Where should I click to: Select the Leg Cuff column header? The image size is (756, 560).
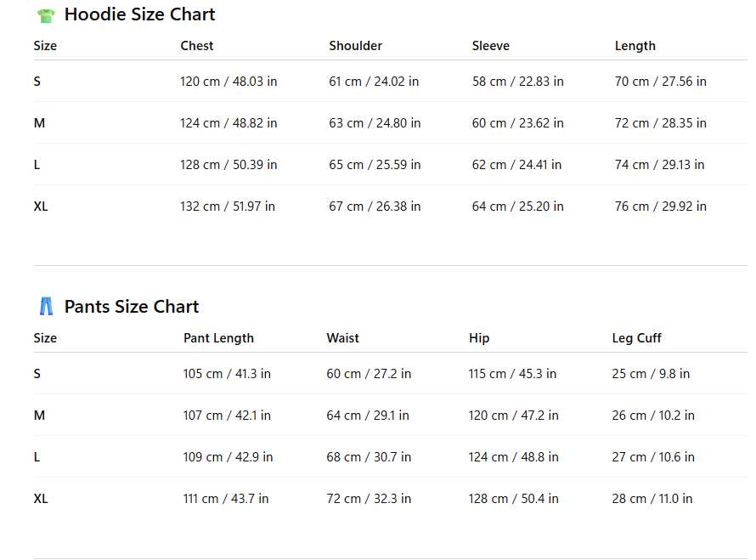click(636, 338)
